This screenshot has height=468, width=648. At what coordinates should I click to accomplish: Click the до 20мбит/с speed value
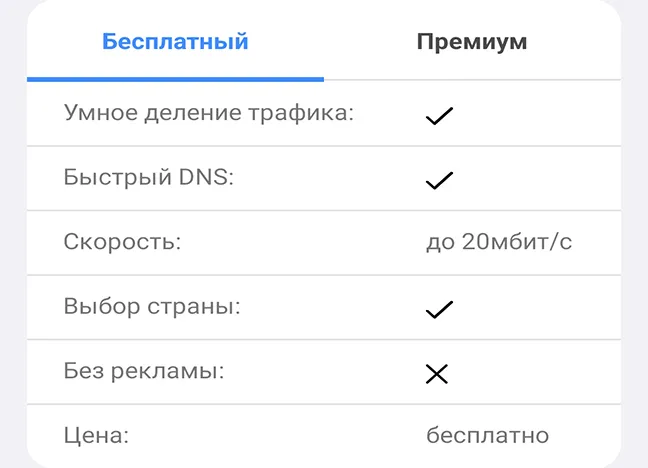499,242
